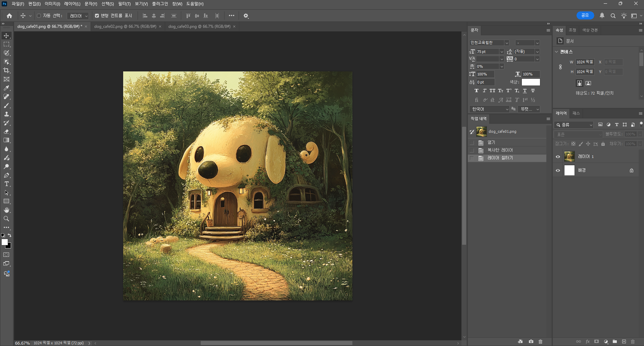
Task: Select the Eraser tool
Action: coord(6,131)
